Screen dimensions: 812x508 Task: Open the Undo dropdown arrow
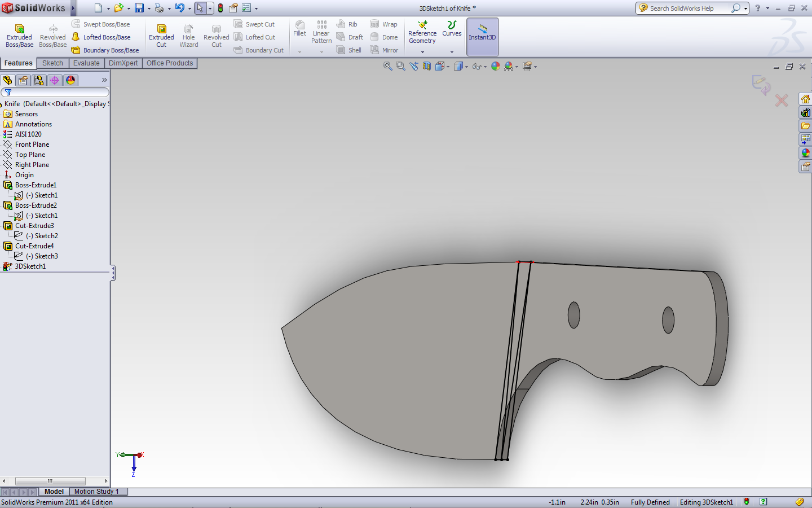pos(189,8)
